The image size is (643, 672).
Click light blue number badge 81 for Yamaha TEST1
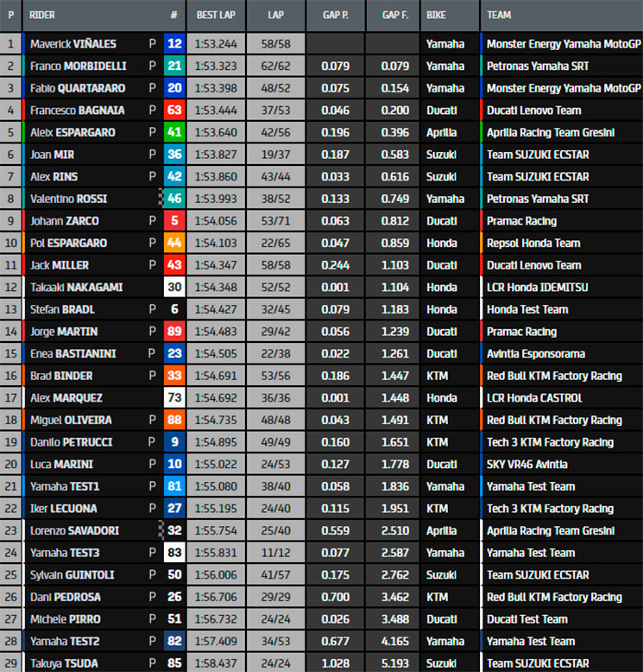(x=174, y=486)
